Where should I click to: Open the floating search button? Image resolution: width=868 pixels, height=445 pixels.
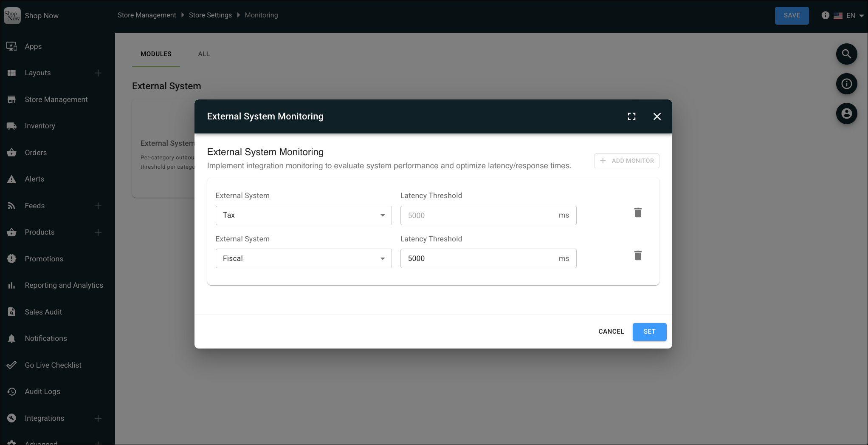(x=847, y=54)
